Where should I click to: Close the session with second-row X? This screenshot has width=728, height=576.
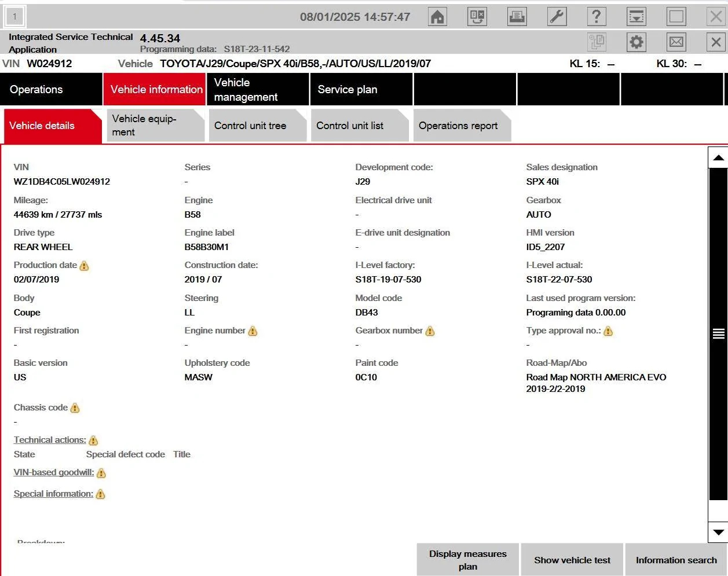coord(716,42)
